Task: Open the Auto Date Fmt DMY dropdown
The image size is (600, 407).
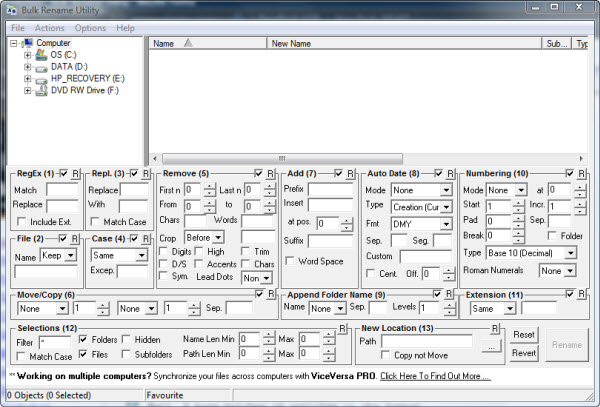Action: (x=446, y=224)
